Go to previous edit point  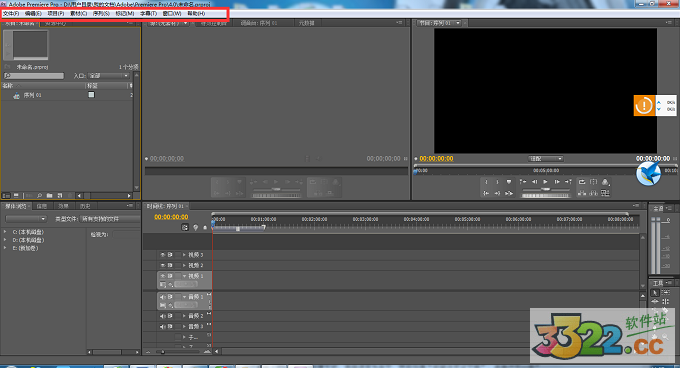(523, 182)
